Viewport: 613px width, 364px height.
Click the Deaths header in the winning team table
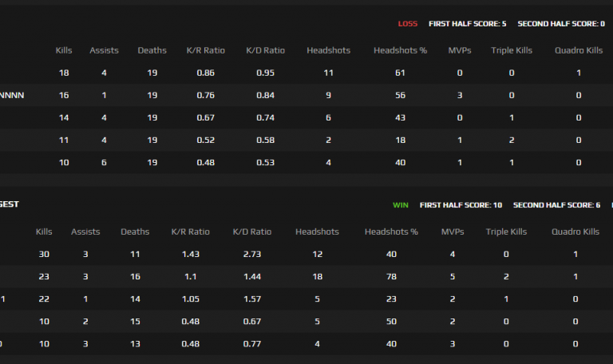(135, 231)
